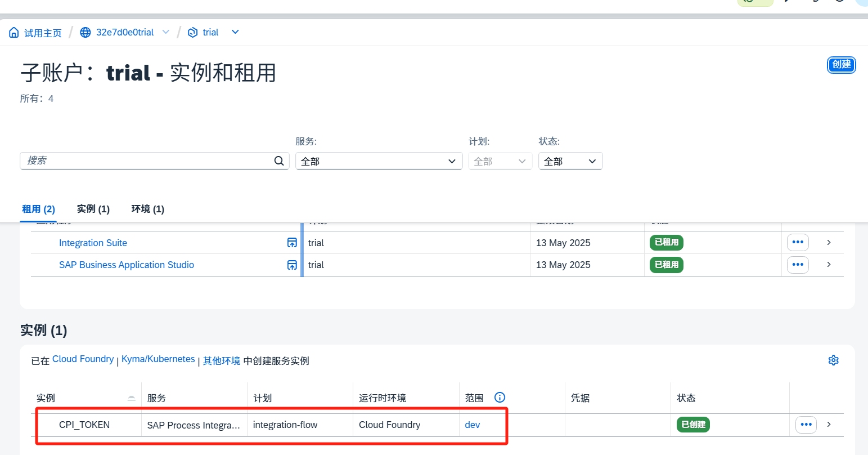Click 已租用 status of SAP Business Application Studio
This screenshot has height=455, width=868.
coord(667,265)
